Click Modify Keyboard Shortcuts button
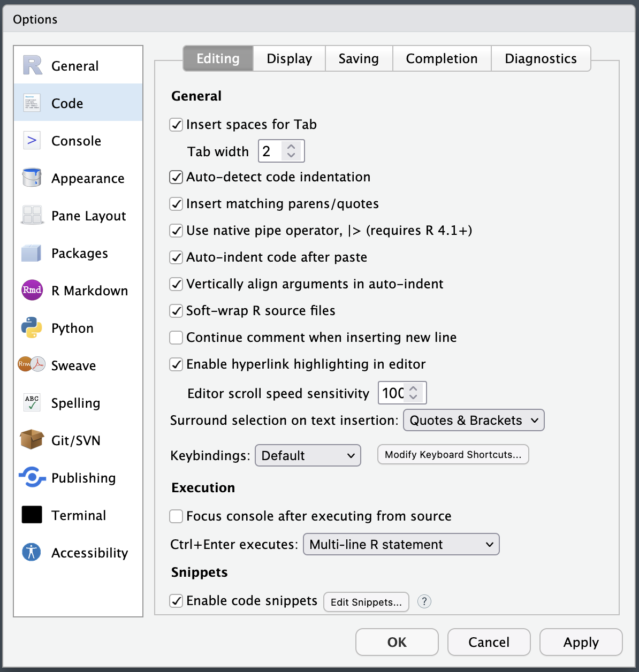The image size is (639, 672). (x=453, y=454)
